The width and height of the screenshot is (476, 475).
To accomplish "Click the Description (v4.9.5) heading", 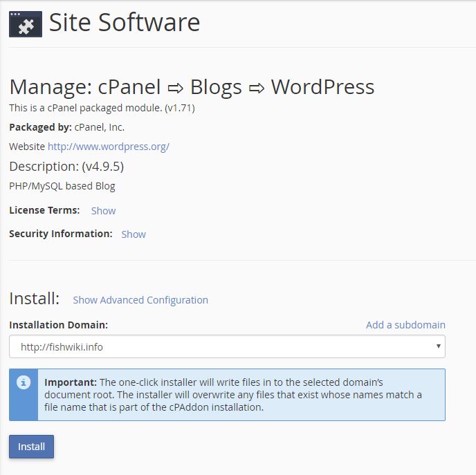I will 66,167.
